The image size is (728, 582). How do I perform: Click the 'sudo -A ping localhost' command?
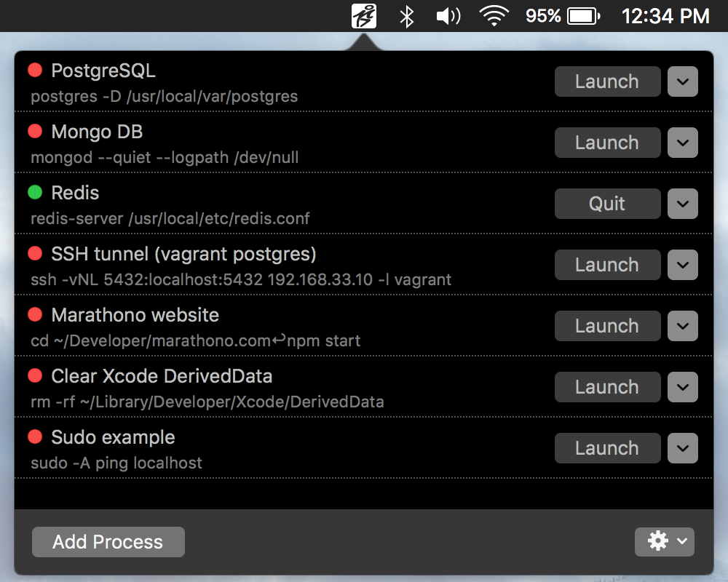point(116,463)
